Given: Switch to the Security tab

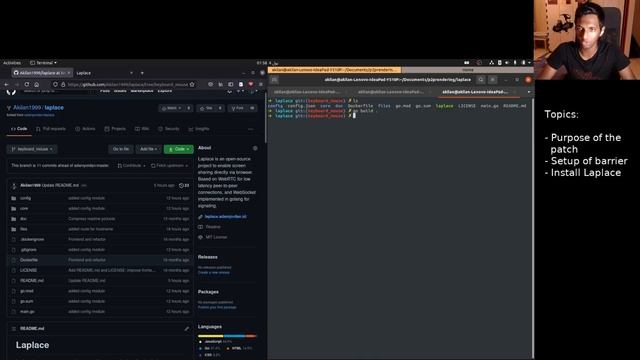Looking at the screenshot, I should pos(169,129).
